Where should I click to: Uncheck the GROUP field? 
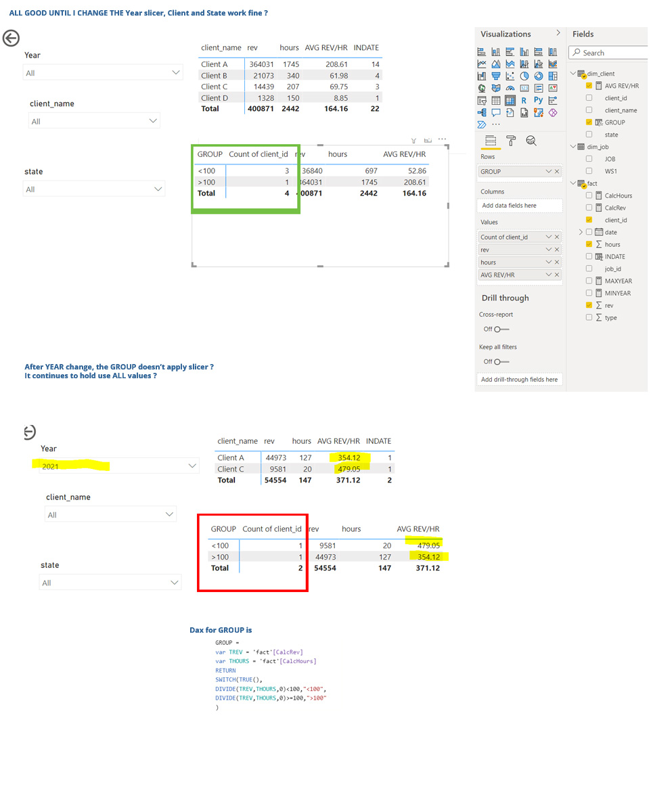(589, 122)
